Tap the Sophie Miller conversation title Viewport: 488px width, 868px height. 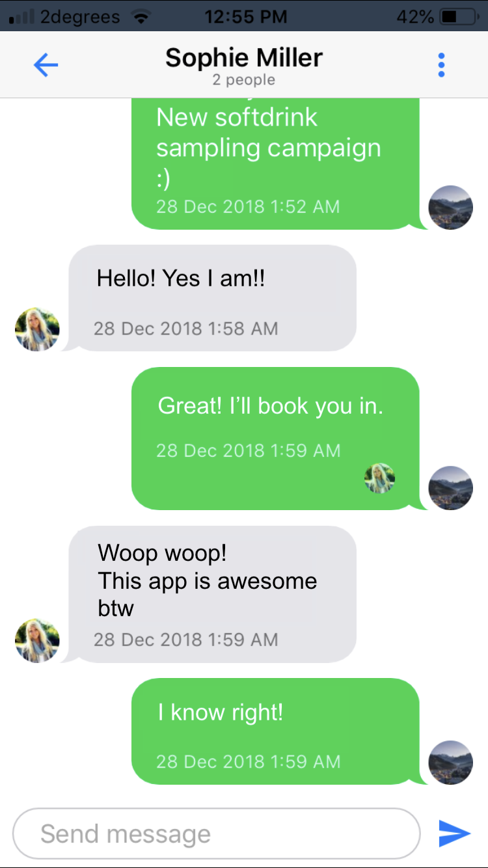[244, 58]
